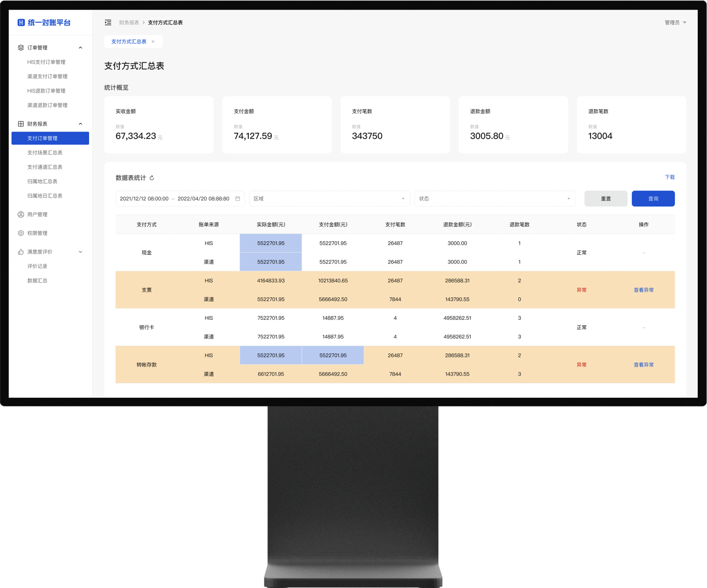Click the 实收金额 statistics card
The height and width of the screenshot is (588, 707).
159,125
